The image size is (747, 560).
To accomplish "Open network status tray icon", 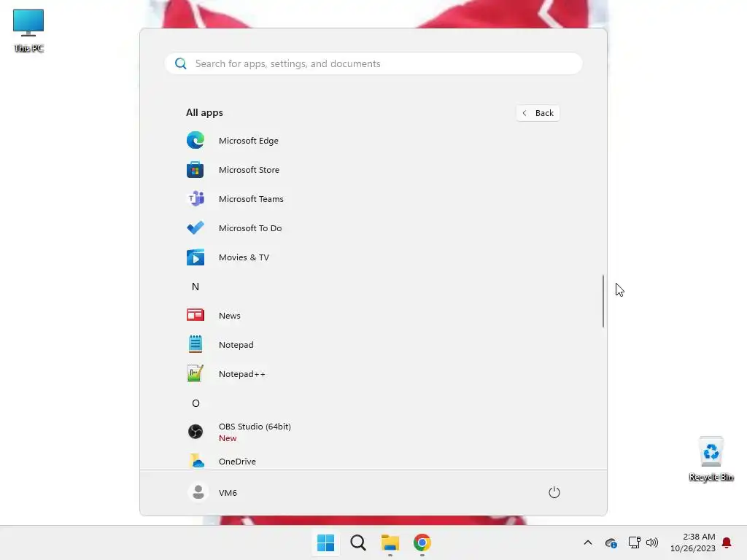I will (634, 542).
